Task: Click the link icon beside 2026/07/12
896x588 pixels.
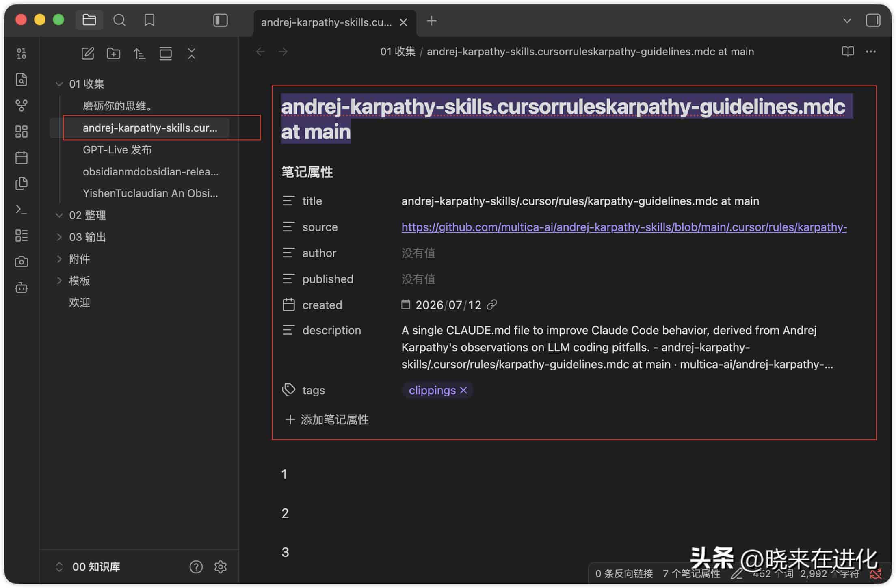Action: pos(492,305)
